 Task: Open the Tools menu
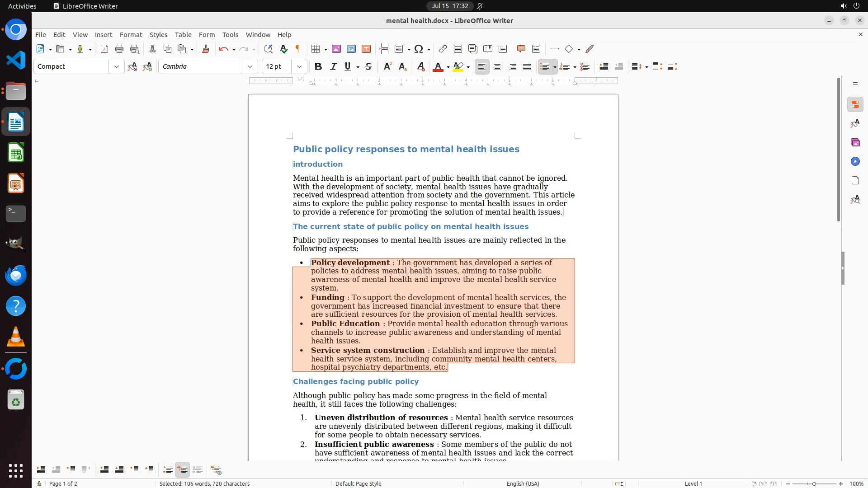230,35
